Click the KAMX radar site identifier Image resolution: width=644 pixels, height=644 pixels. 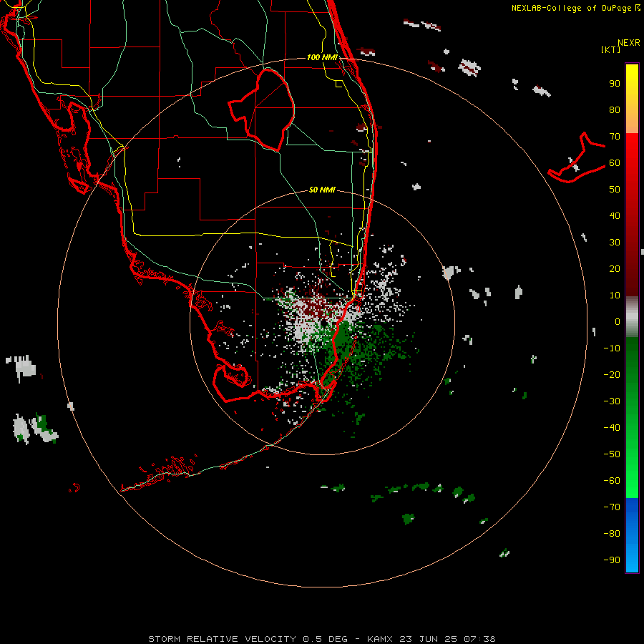[x=381, y=639]
